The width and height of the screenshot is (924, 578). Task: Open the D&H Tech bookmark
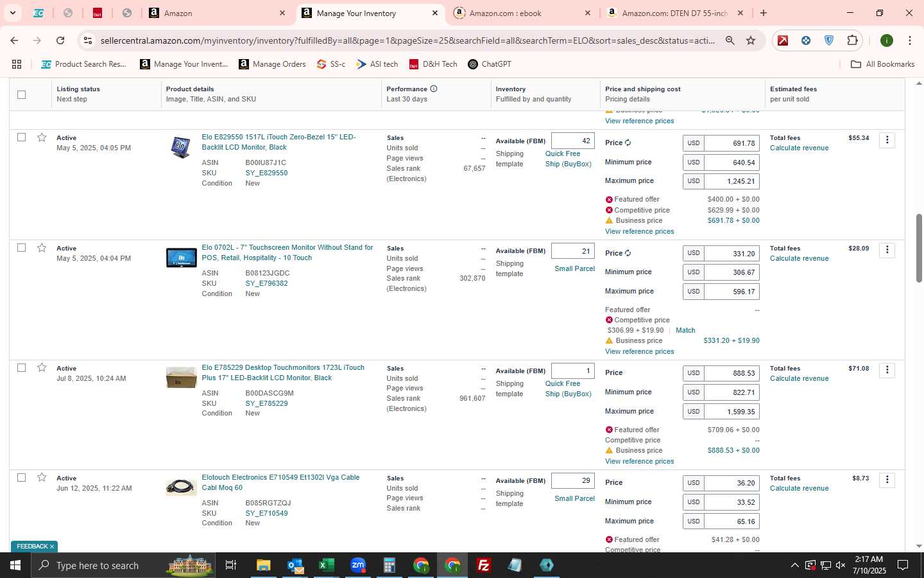[x=433, y=64]
